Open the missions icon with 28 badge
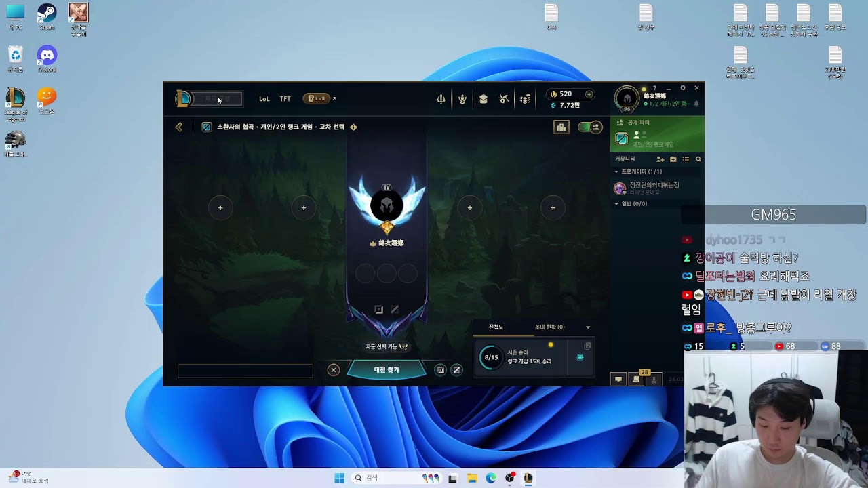The width and height of the screenshot is (868, 488). pyautogui.click(x=636, y=379)
